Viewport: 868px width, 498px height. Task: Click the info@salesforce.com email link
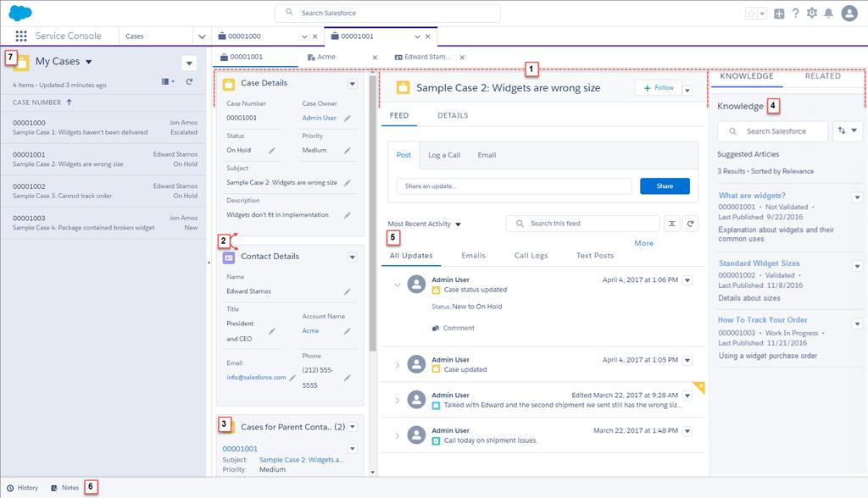(256, 378)
